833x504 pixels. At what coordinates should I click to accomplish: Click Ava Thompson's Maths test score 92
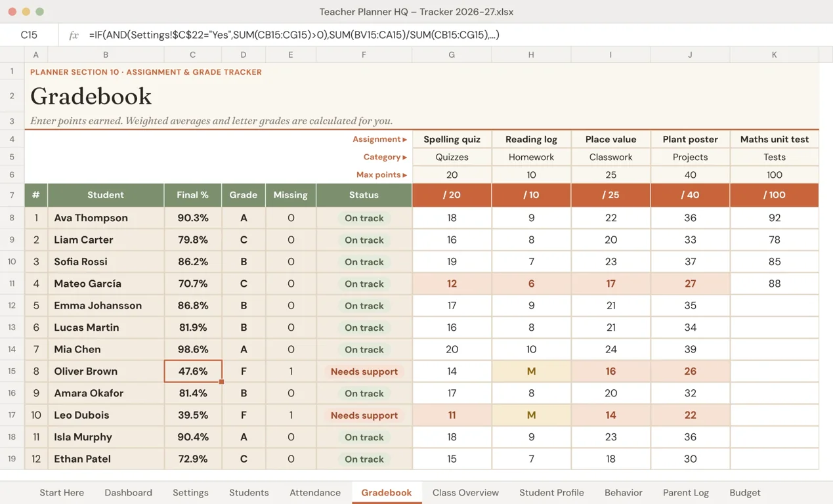(x=775, y=218)
